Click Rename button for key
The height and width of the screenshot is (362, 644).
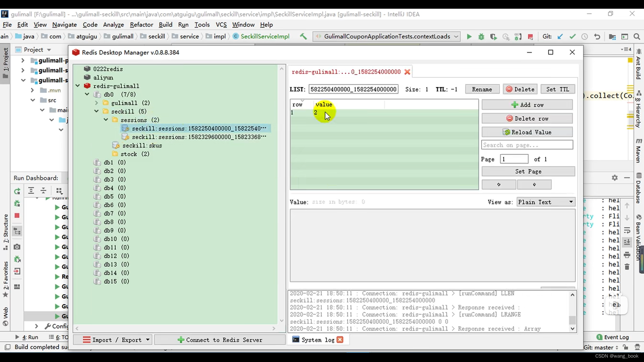482,89
